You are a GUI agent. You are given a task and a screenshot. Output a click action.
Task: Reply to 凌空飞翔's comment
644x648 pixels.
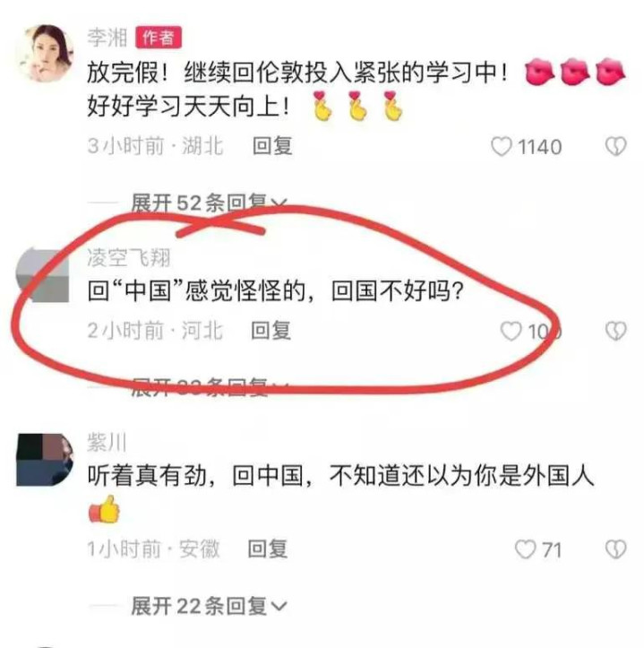[x=271, y=331]
